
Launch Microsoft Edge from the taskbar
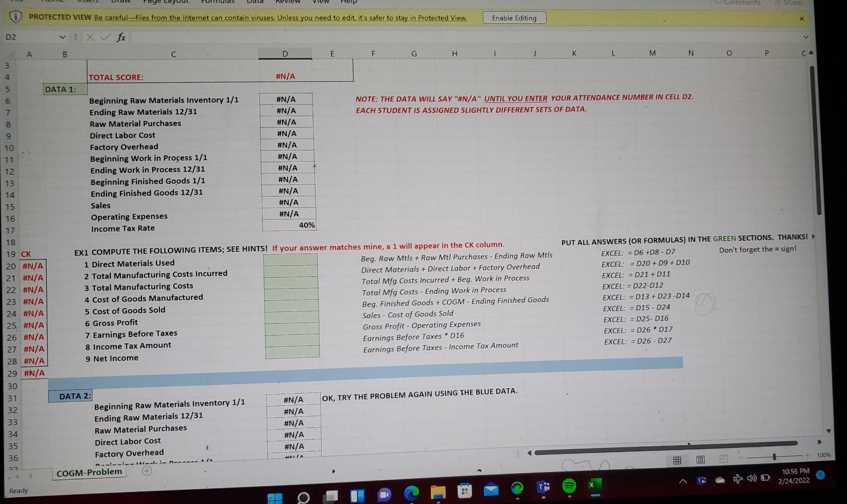coord(411,493)
